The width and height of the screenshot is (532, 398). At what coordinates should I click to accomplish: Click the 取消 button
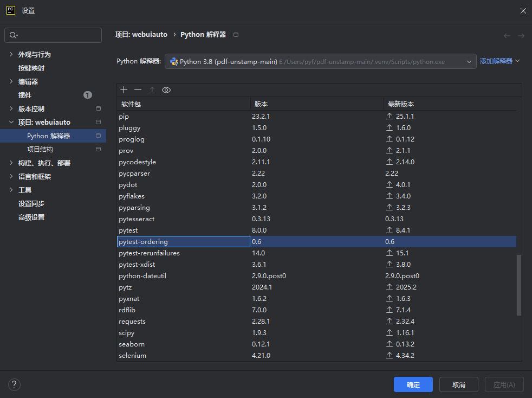459,384
